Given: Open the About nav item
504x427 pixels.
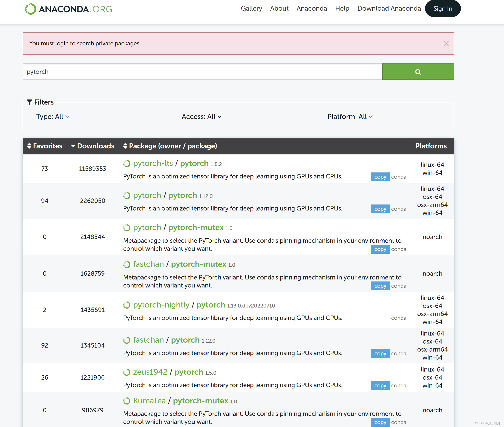Looking at the screenshot, I should click(279, 8).
